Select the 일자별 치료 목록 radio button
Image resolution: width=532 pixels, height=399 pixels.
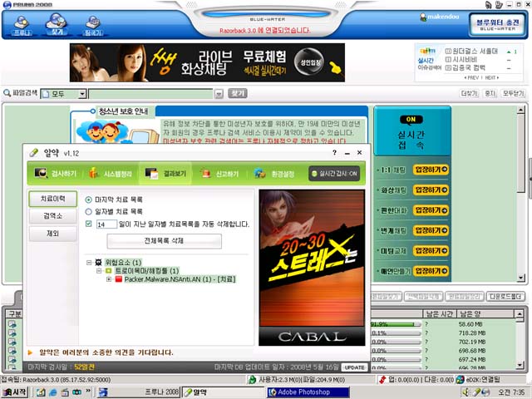[89, 212]
